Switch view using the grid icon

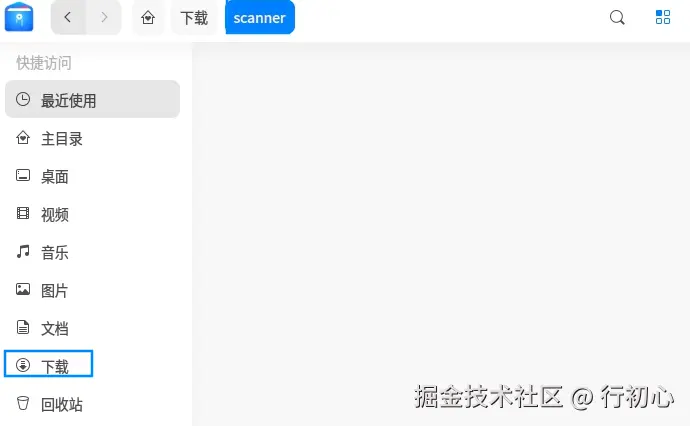663,17
